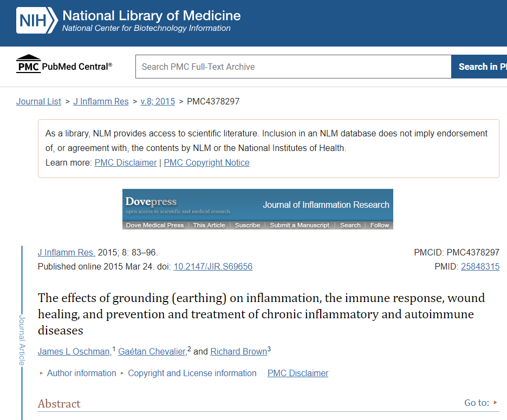
Task: Select the This Article banner tab
Action: pos(209,225)
